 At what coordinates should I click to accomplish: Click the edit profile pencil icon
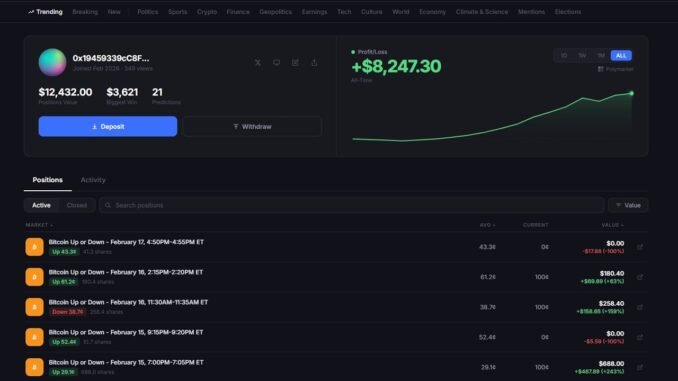[x=295, y=63]
